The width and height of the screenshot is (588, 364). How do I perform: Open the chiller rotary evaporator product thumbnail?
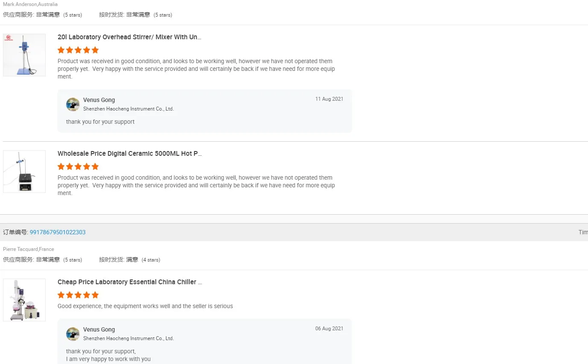[24, 300]
